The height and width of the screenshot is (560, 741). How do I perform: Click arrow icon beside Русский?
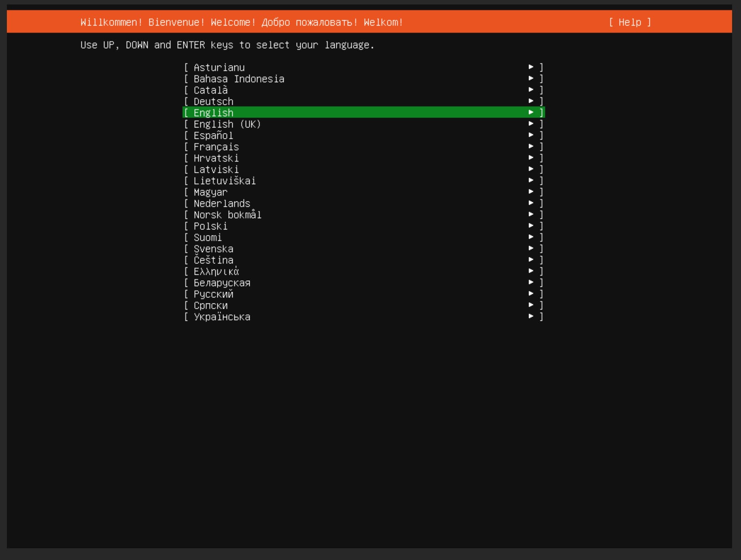coord(531,293)
